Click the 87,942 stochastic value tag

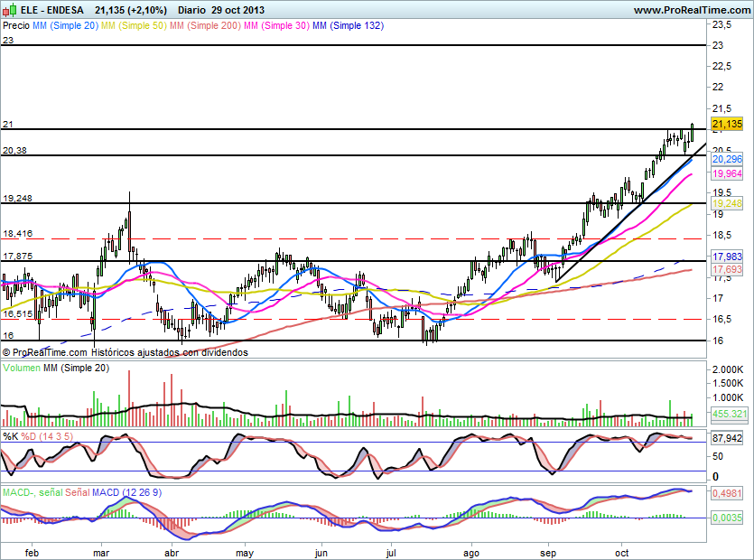point(727,438)
